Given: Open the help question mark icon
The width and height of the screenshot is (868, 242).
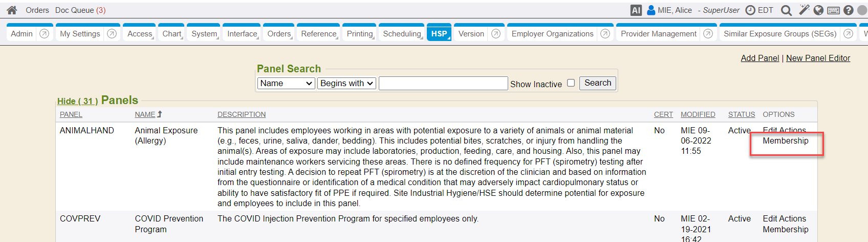Looking at the screenshot, I should pos(849,10).
